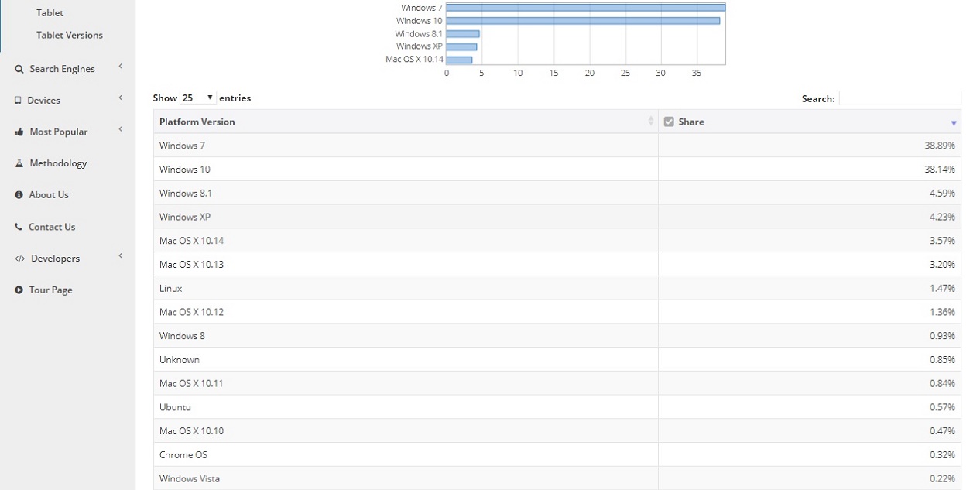980x490 pixels.
Task: Open the Most Popular menu
Action: click(59, 132)
